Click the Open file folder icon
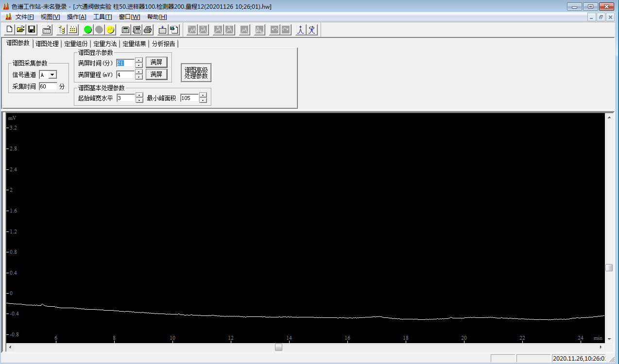619x364 pixels. coord(20,30)
